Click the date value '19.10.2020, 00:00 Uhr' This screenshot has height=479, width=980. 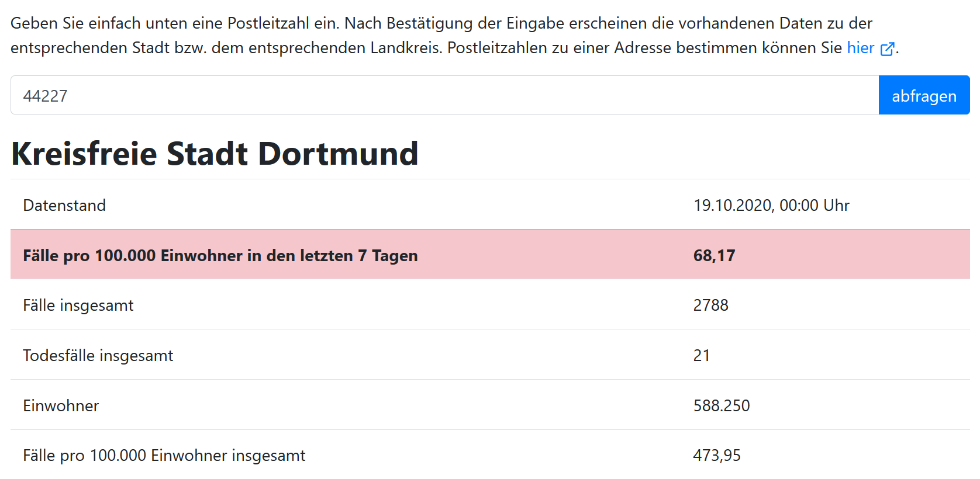click(x=771, y=206)
